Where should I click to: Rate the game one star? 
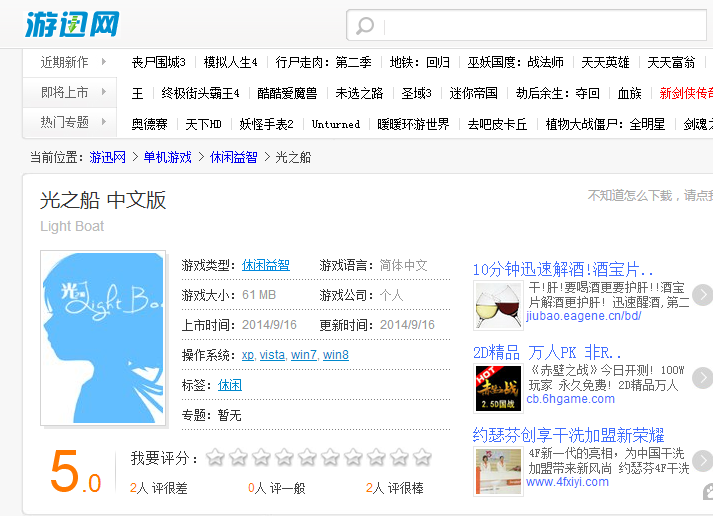point(215,457)
